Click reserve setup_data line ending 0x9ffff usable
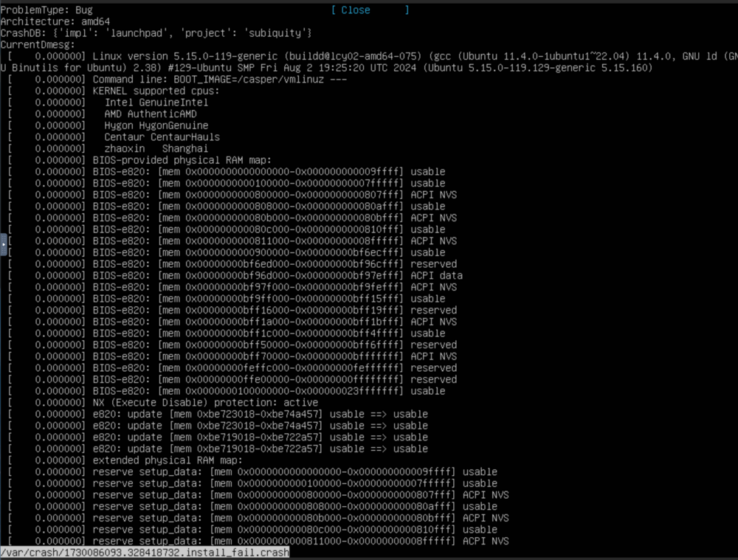The image size is (738, 560). (252, 471)
